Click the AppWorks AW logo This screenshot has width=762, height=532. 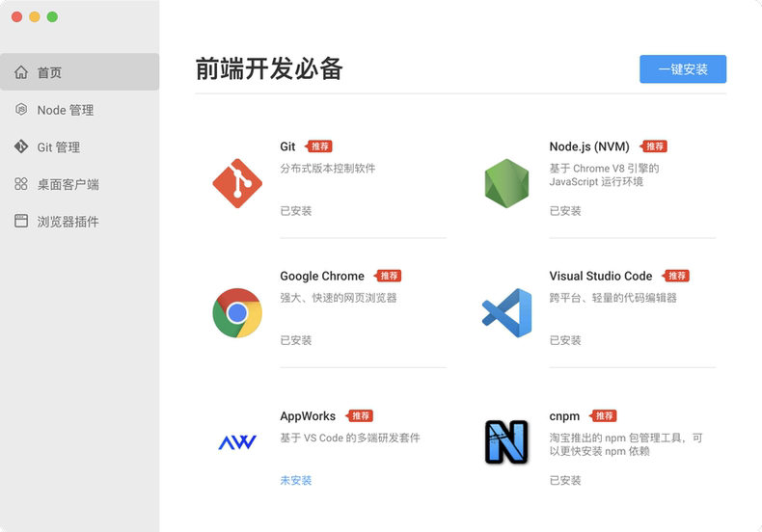pyautogui.click(x=237, y=442)
